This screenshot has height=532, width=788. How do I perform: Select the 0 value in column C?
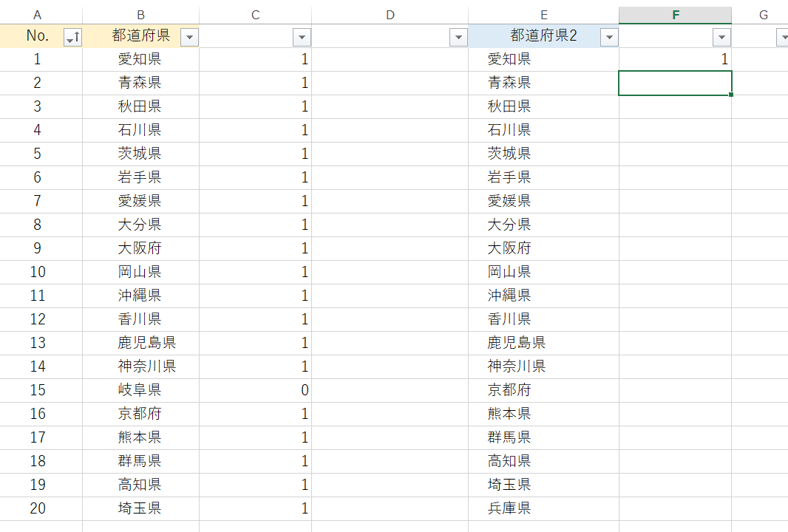coord(255,390)
